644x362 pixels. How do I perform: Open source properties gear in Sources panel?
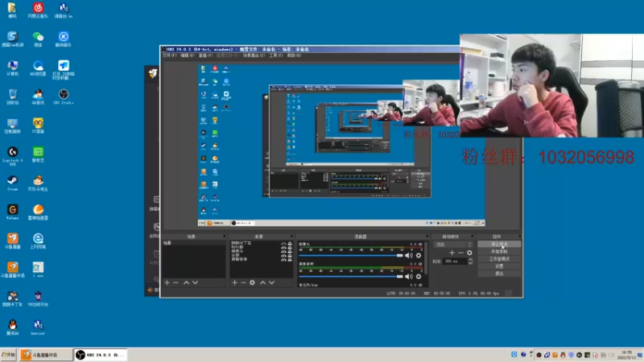(x=252, y=282)
